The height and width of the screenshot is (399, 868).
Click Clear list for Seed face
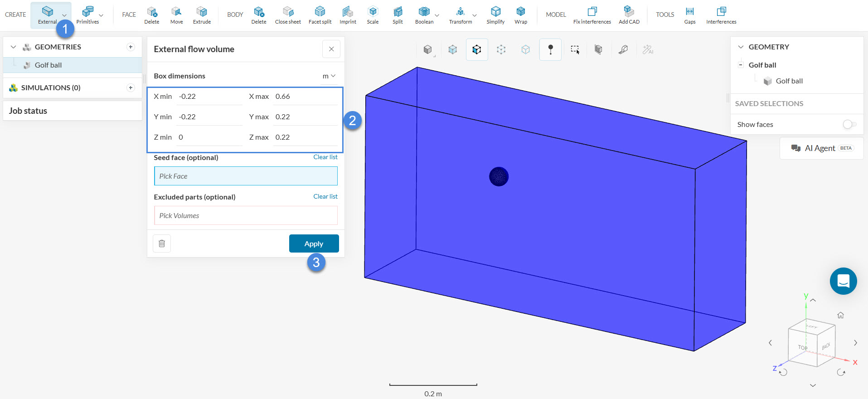pos(325,157)
